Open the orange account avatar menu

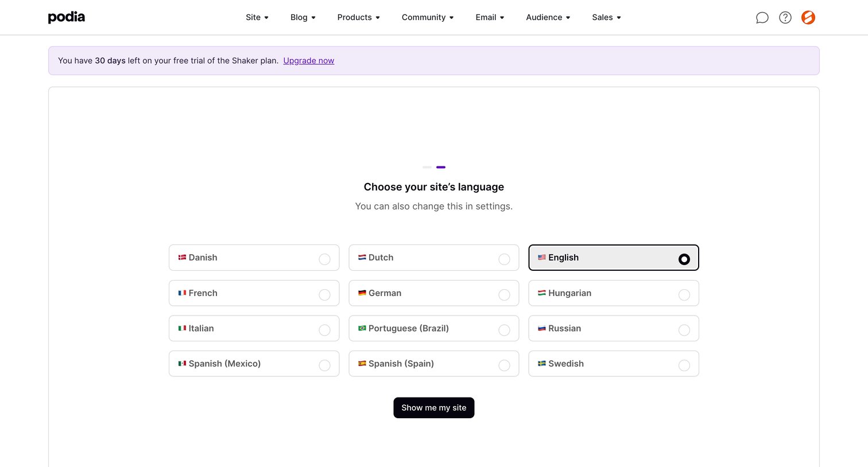[808, 18]
